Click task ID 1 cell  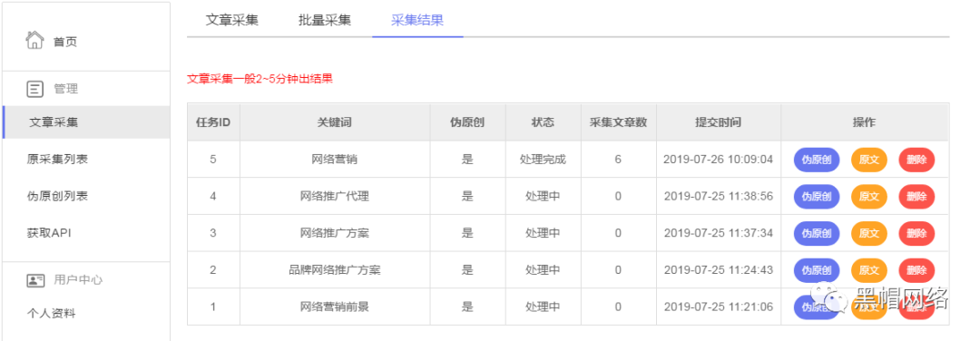click(213, 307)
